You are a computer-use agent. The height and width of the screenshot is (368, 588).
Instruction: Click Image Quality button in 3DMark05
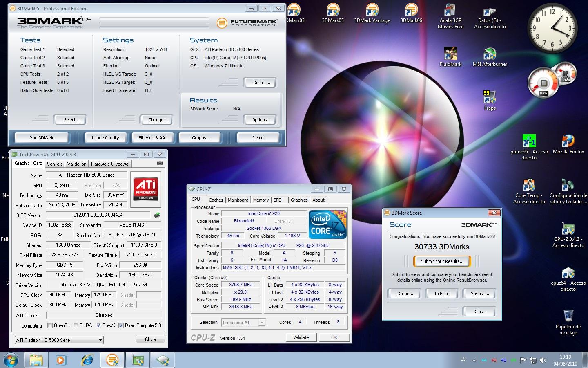tap(107, 138)
